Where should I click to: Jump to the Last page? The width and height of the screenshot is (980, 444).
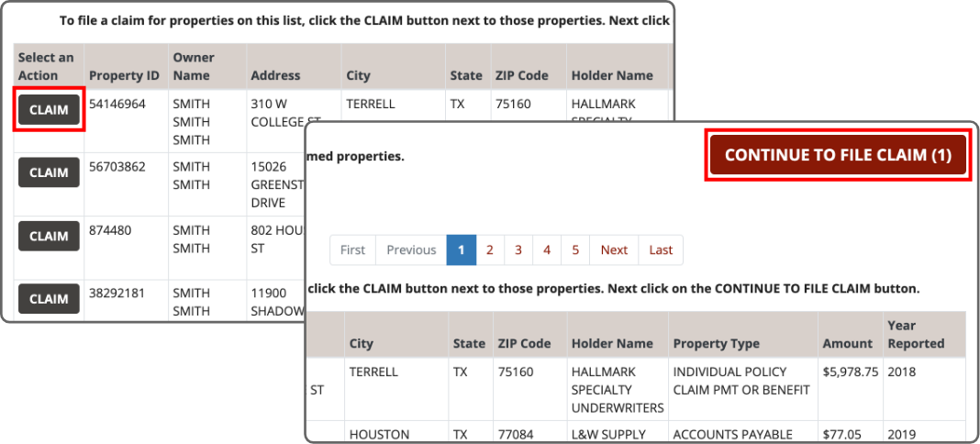pos(661,250)
